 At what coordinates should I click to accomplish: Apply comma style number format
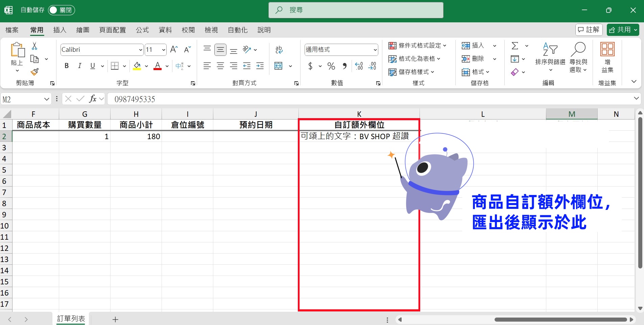click(344, 66)
